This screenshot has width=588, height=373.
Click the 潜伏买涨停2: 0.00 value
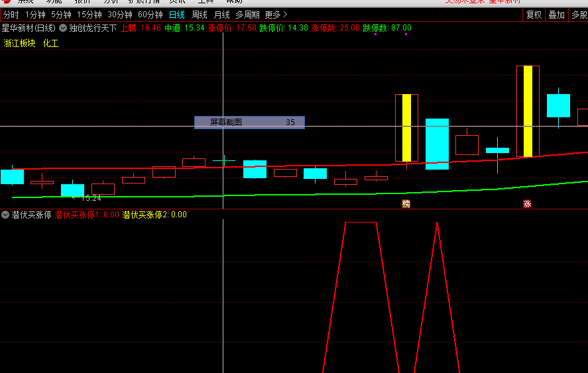(154, 215)
